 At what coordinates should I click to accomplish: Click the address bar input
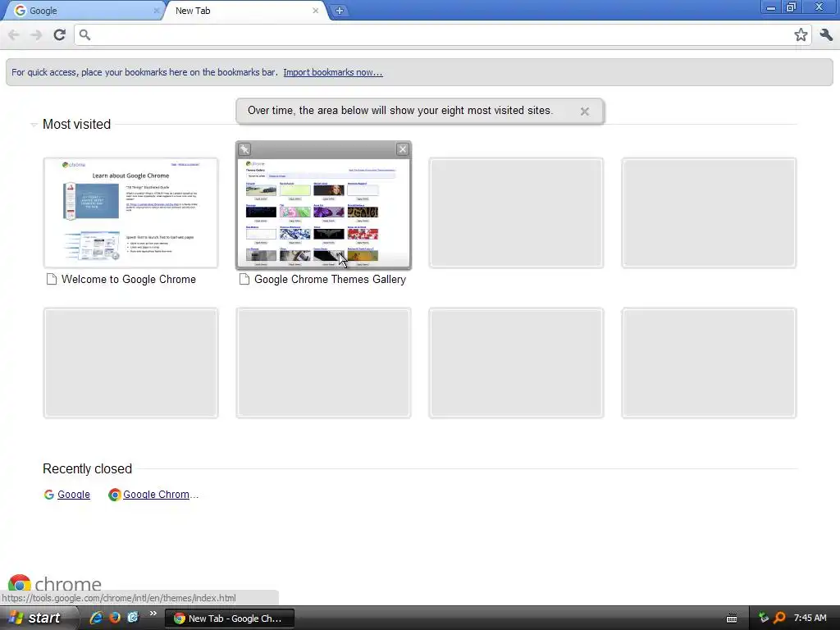point(442,34)
